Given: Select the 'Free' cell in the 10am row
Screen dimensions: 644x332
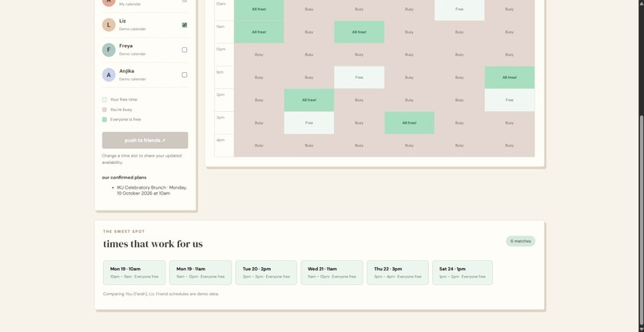Looking at the screenshot, I should point(459,9).
